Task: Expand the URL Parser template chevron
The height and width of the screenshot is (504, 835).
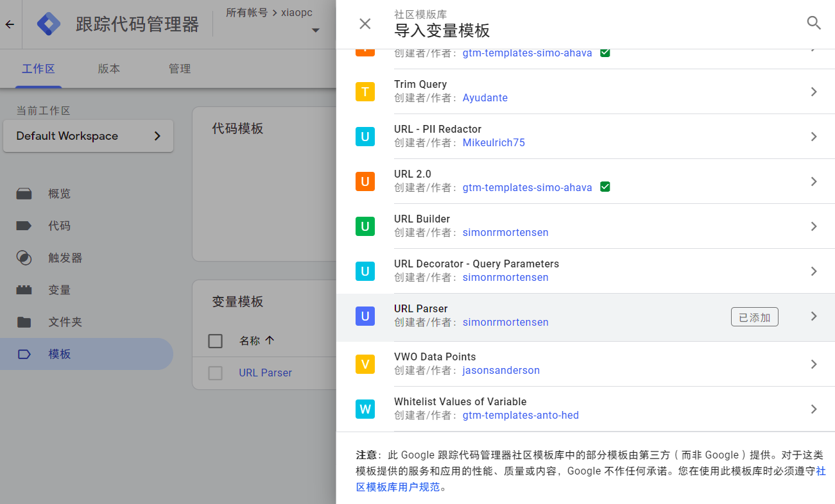Action: click(x=814, y=316)
